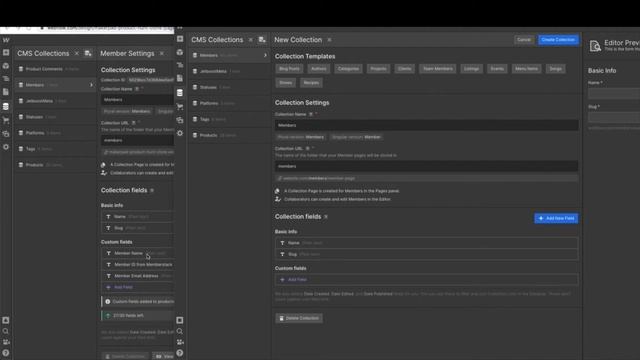640x360 pixels.
Task: Close the Member Settings panel
Action: pyautogui.click(x=162, y=53)
